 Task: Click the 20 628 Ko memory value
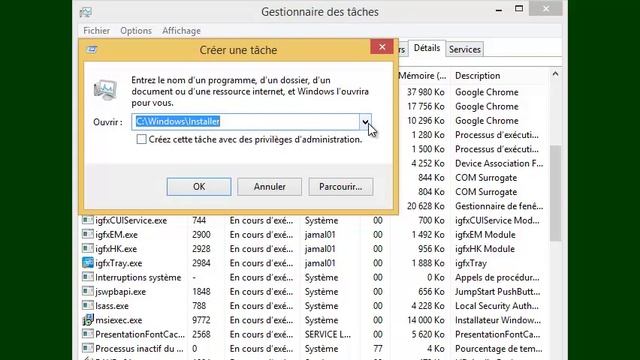425,206
